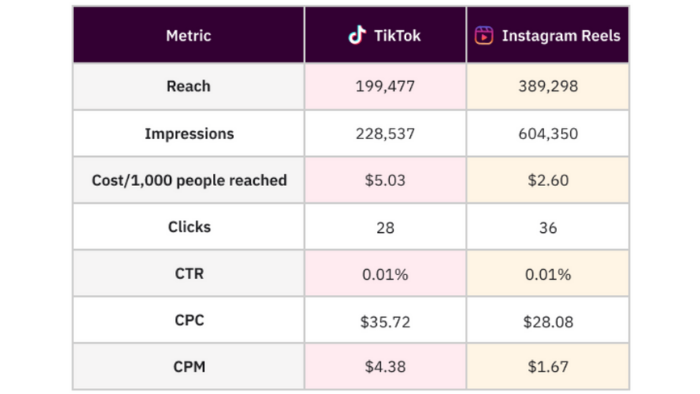
Task: Click the Instagram Reels logo icon
Action: 484,35
